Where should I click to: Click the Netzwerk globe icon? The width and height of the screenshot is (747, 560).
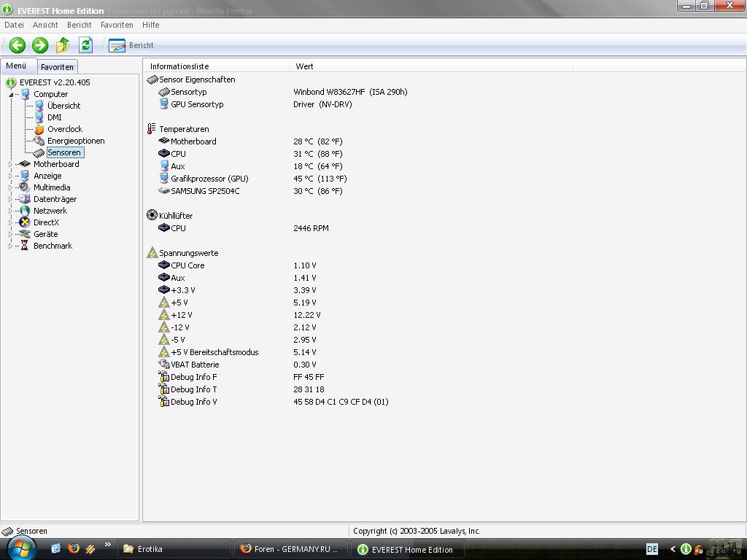pyautogui.click(x=25, y=211)
